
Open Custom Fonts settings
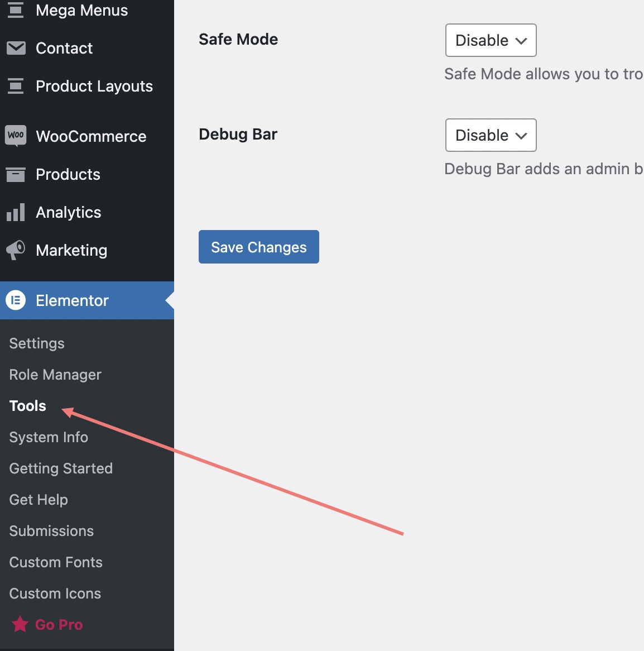pyautogui.click(x=56, y=562)
